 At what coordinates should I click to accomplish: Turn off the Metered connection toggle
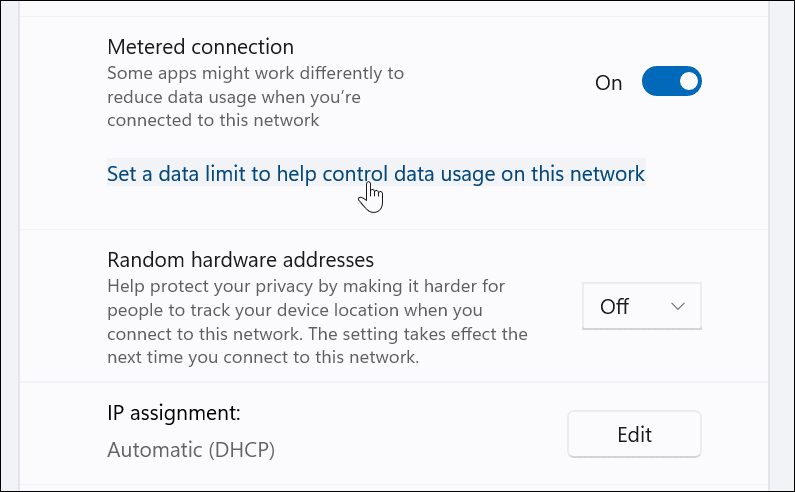(x=671, y=82)
